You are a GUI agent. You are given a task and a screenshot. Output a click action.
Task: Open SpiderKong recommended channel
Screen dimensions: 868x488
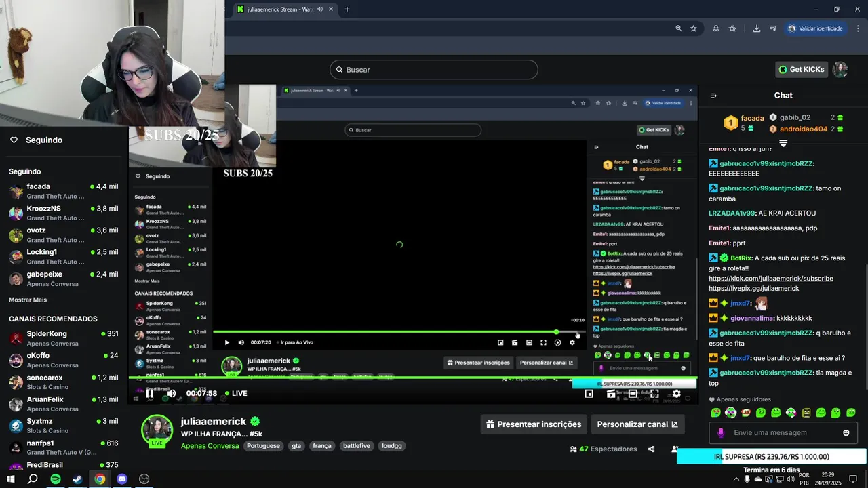pyautogui.click(x=64, y=338)
